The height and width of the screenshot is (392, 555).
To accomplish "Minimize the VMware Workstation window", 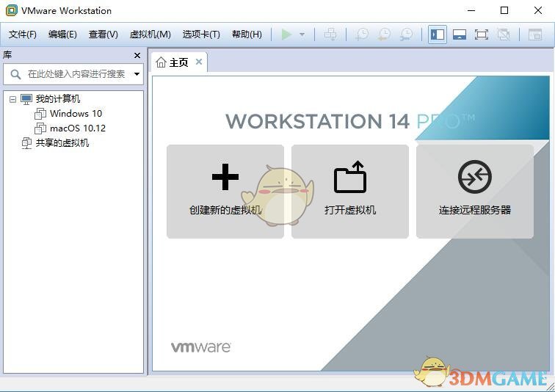I will pos(471,10).
